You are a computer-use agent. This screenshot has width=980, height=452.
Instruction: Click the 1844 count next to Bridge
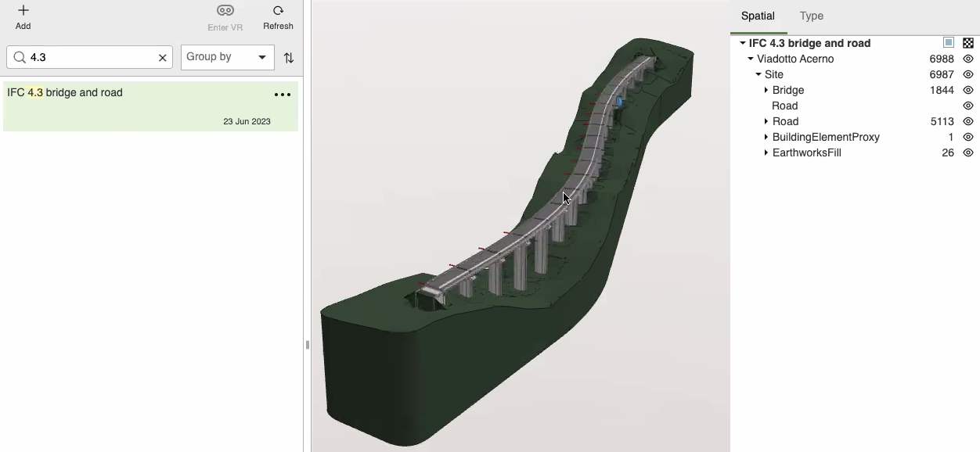[x=942, y=90]
